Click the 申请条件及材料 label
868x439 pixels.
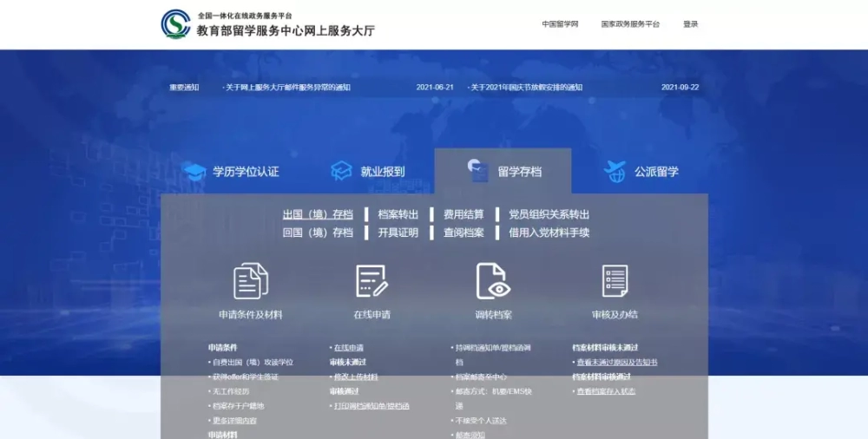point(251,314)
